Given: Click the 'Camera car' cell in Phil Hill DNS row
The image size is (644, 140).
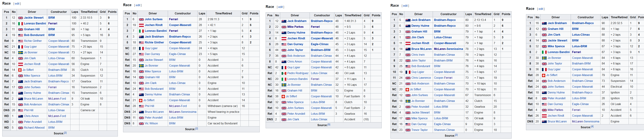Looking at the screenshot, I should [x=89, y=110].
